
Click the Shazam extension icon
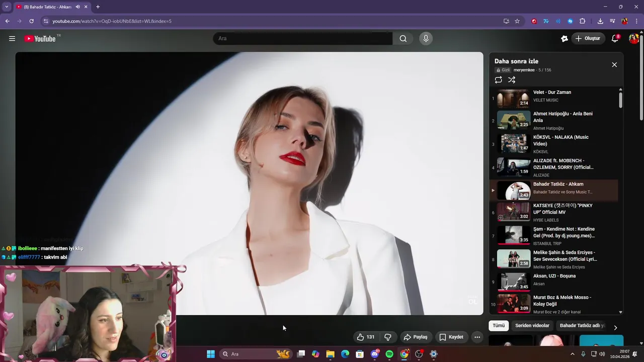click(570, 21)
